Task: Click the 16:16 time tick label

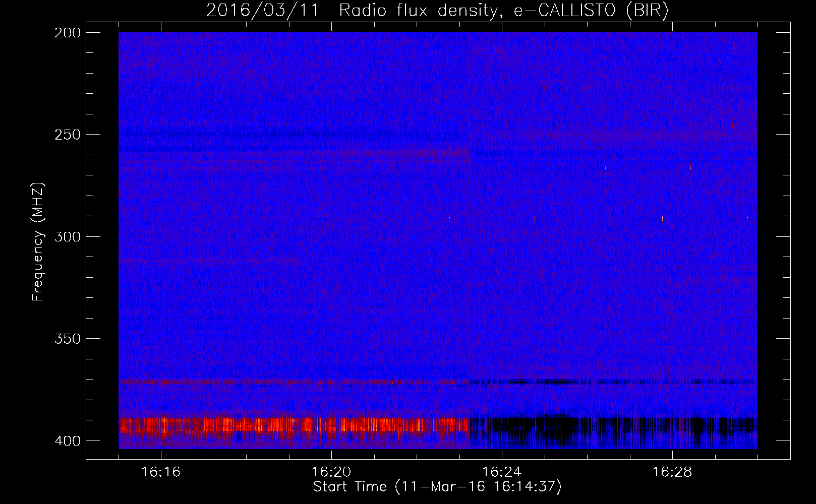Action: click(x=161, y=472)
